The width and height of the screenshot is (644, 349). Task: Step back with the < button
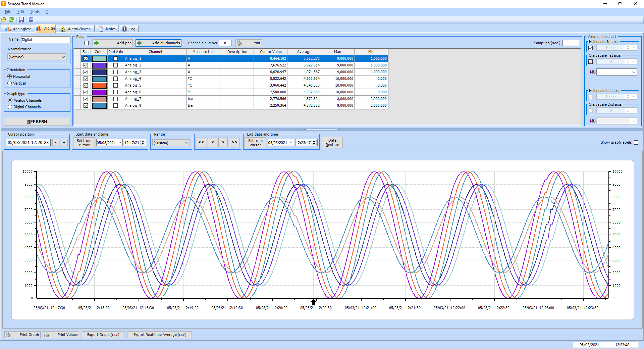[213, 142]
